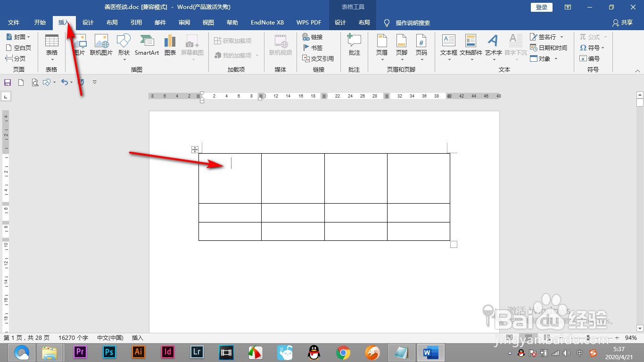Insert a 联机图片 online picture

coord(101,46)
